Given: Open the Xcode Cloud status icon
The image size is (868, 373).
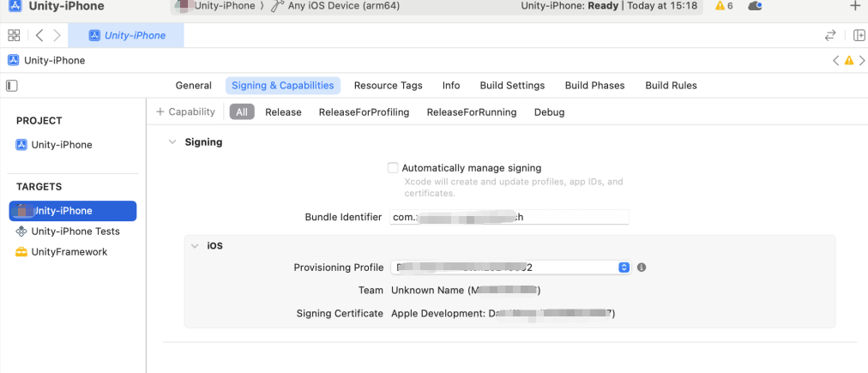Looking at the screenshot, I should pyautogui.click(x=755, y=6).
